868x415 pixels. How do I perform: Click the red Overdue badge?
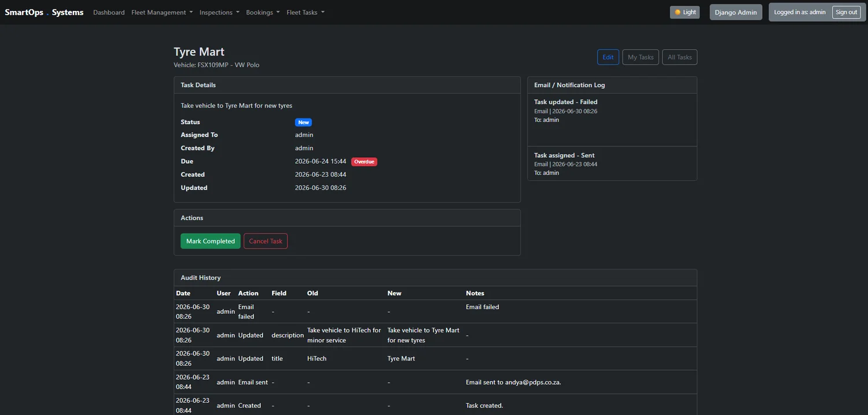(364, 162)
